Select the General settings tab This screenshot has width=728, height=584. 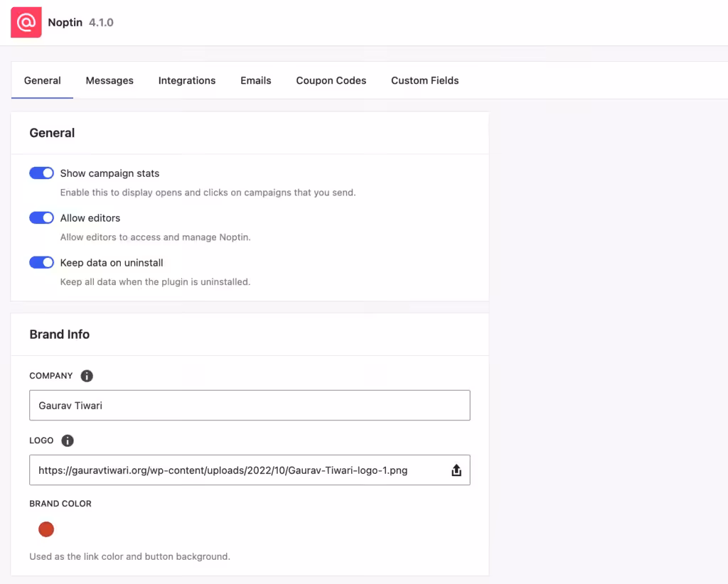pyautogui.click(x=42, y=80)
